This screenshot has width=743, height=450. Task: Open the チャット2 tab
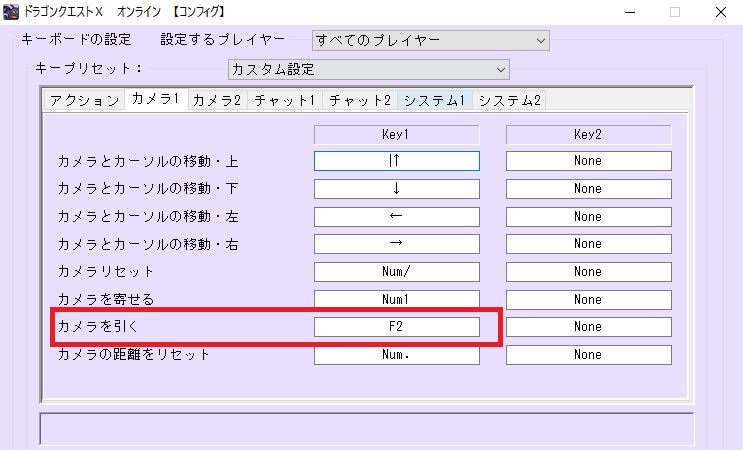pyautogui.click(x=360, y=100)
